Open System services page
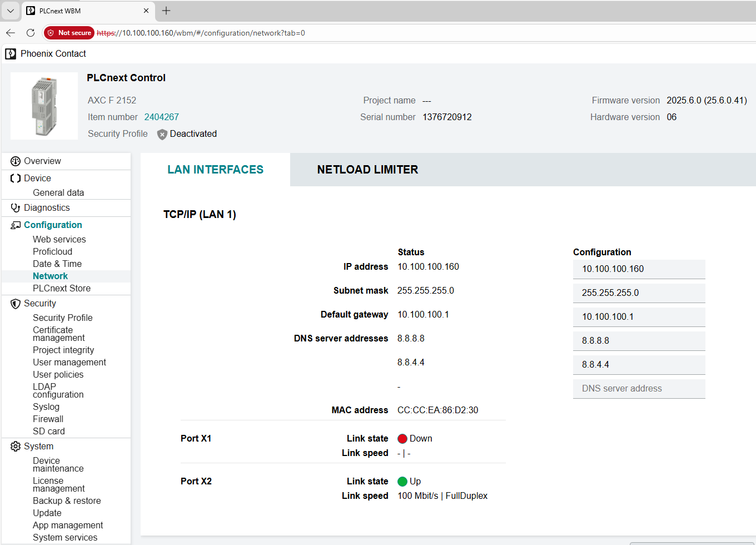Viewport: 756px width, 545px height. click(x=65, y=538)
